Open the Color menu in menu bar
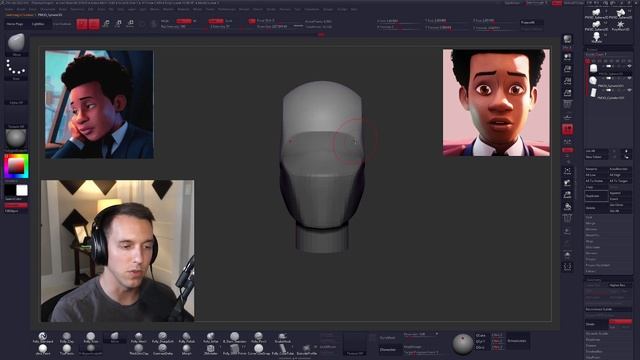The width and height of the screenshot is (640, 360). pos(33,9)
